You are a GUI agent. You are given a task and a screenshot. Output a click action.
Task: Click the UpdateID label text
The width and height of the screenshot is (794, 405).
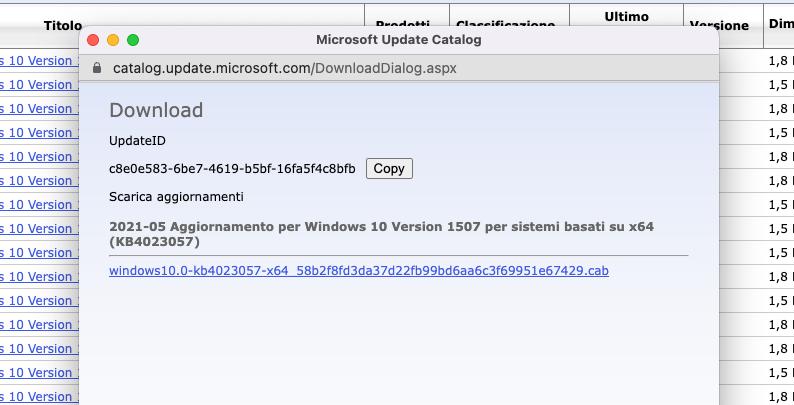tap(137, 141)
